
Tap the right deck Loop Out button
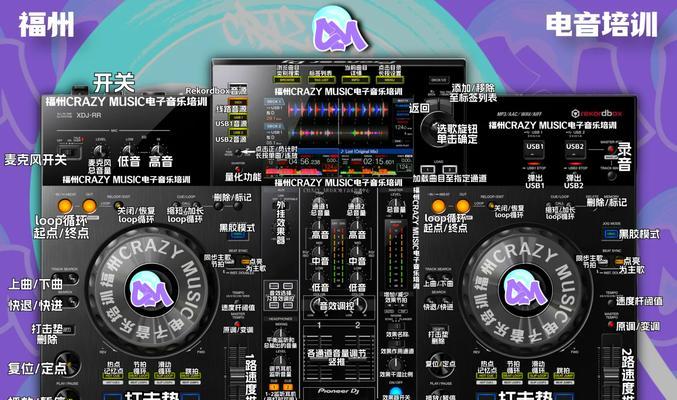click(x=462, y=206)
